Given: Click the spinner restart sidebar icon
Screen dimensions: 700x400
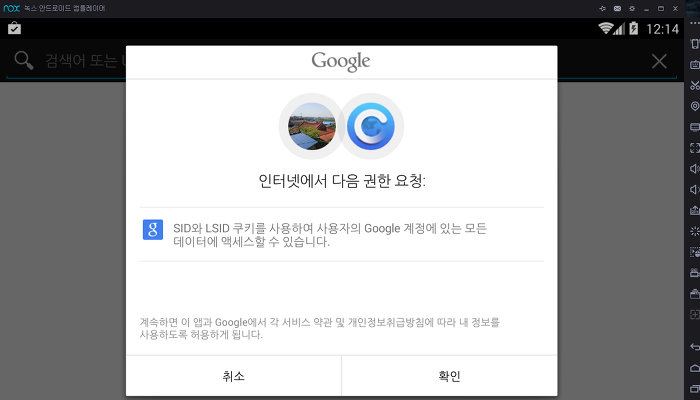Looking at the screenshot, I should pos(695,231).
